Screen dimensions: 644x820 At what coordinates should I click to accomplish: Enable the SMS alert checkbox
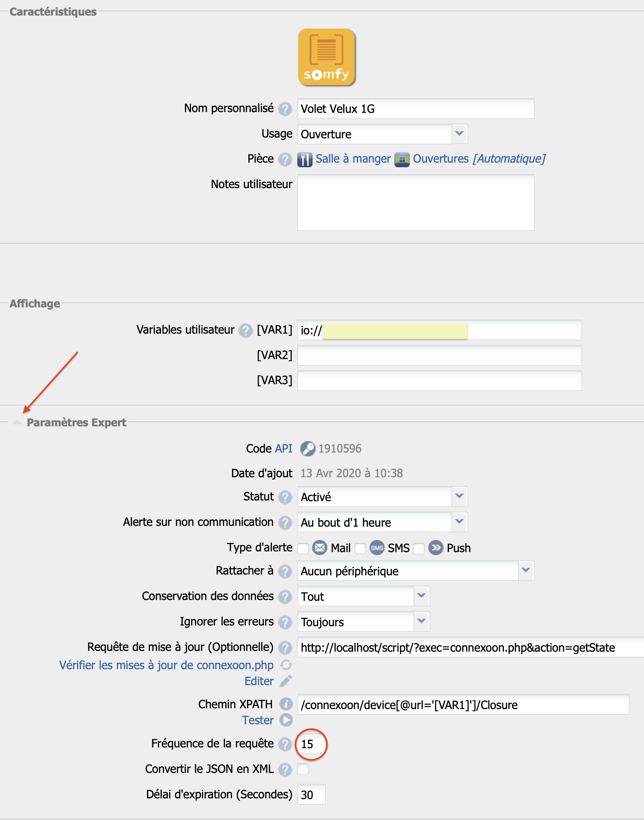(x=360, y=548)
